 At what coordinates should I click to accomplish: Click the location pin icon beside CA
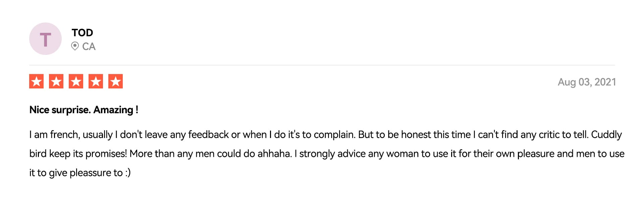click(75, 46)
